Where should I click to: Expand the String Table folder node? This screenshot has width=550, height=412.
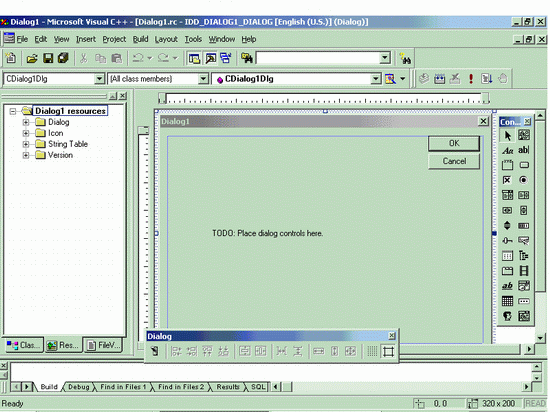click(26, 144)
